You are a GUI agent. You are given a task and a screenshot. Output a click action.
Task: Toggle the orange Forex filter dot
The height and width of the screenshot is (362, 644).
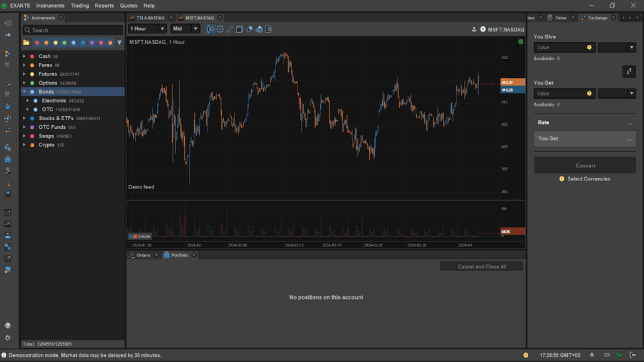46,43
